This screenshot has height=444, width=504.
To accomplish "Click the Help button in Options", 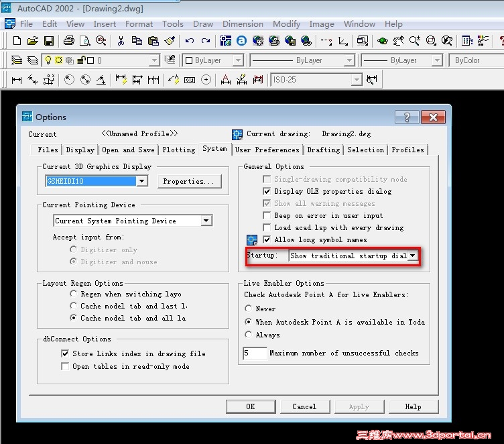I will (414, 406).
